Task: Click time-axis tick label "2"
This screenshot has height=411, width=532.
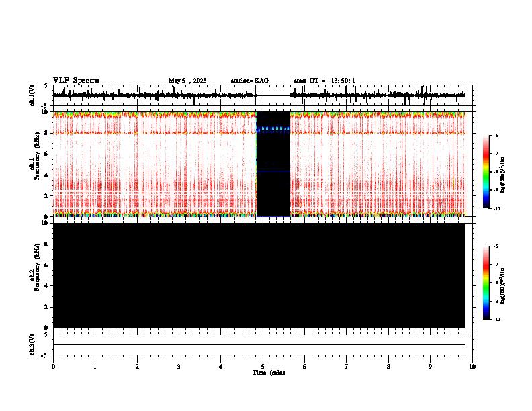Action: click(137, 367)
